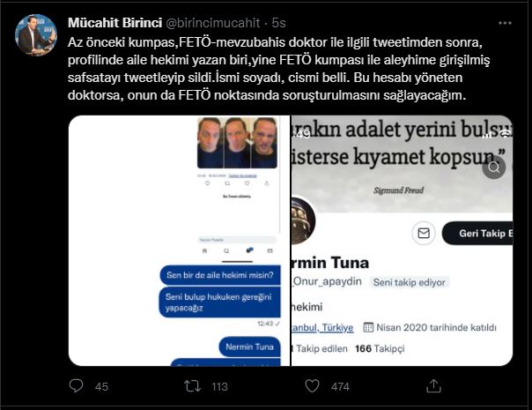Click the @birincimucahit handle
The height and width of the screenshot is (410, 532).
[x=213, y=23]
